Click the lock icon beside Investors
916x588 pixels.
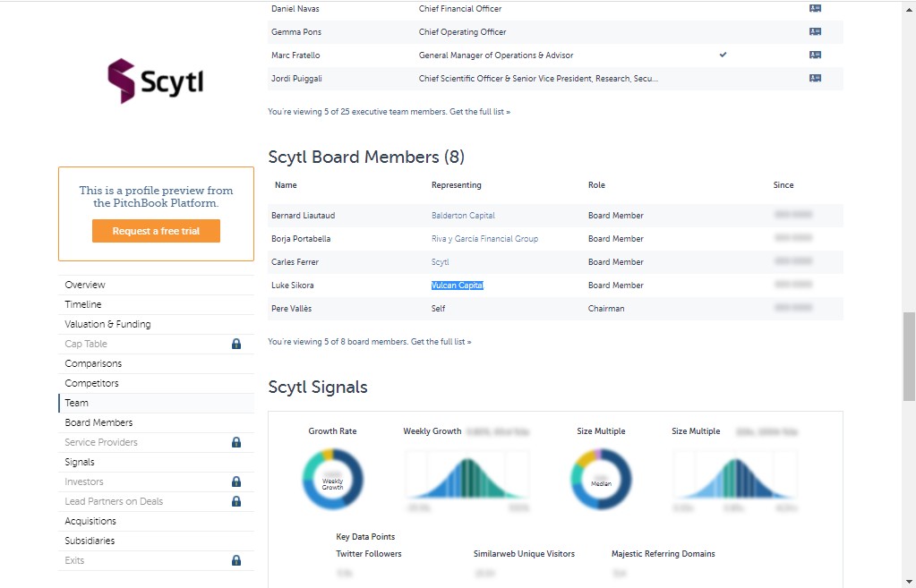pyautogui.click(x=236, y=481)
